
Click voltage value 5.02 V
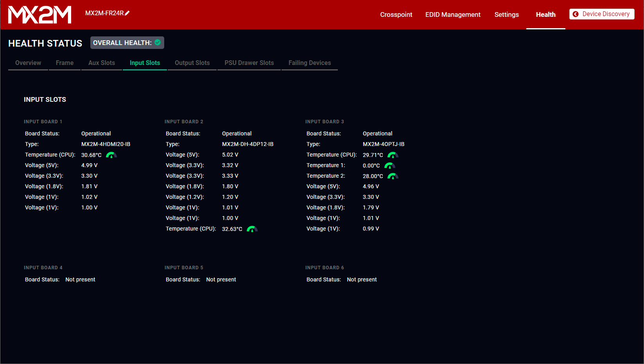tap(230, 155)
